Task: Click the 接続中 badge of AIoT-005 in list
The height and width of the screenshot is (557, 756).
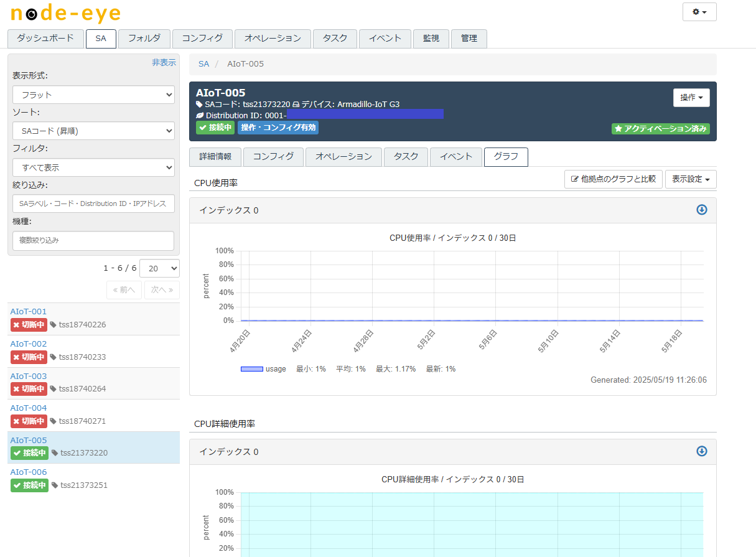Action: [29, 453]
